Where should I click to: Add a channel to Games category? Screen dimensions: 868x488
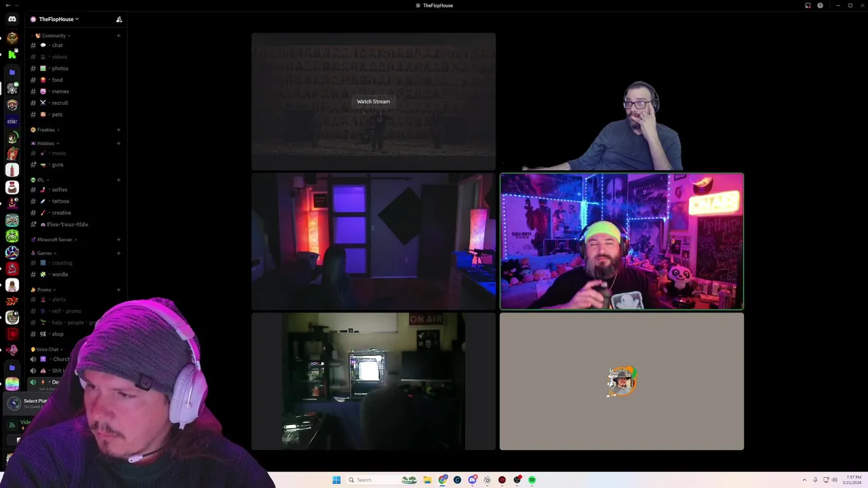(x=119, y=253)
